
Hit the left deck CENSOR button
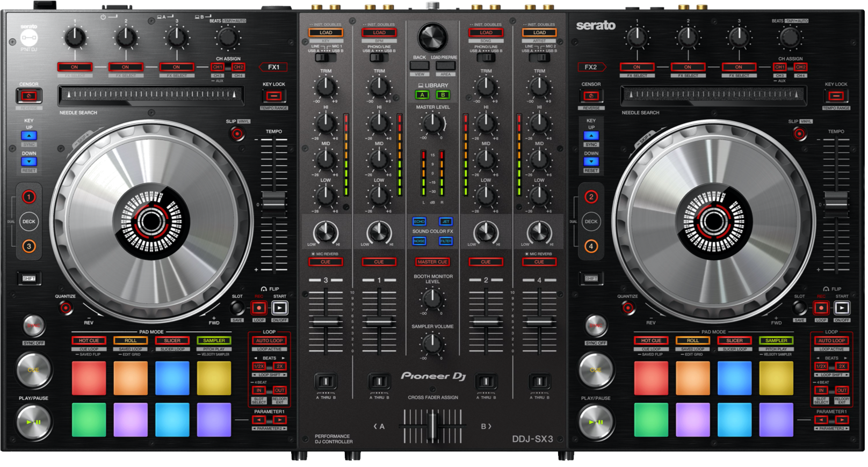pyautogui.click(x=29, y=96)
